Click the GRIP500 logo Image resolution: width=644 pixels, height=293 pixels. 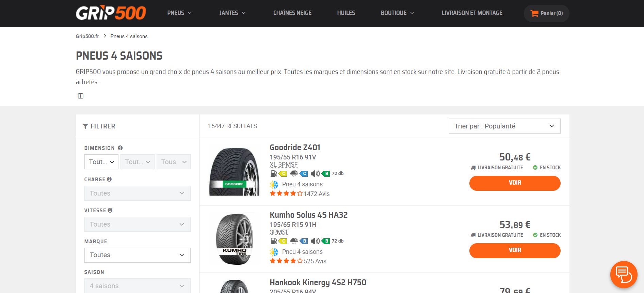click(111, 13)
